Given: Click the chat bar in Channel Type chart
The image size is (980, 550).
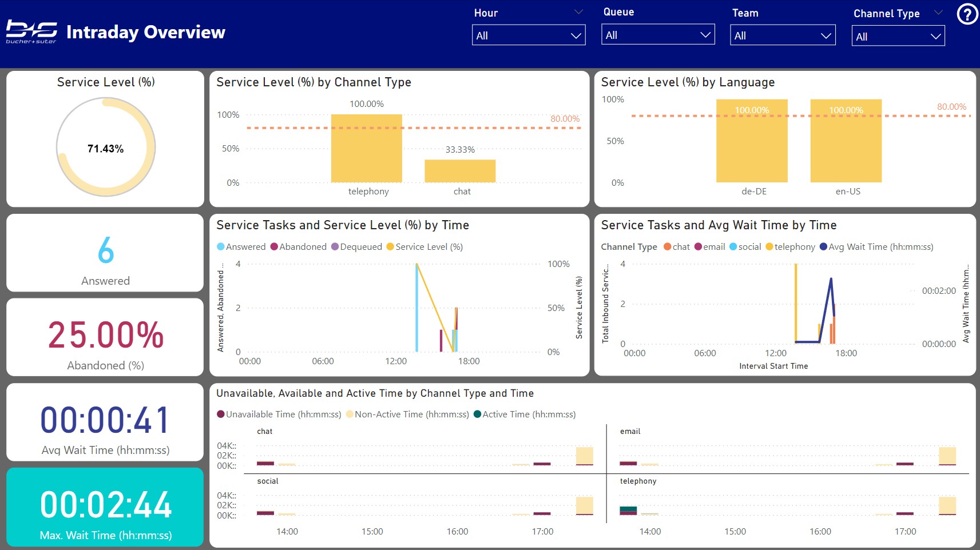Looking at the screenshot, I should (460, 171).
